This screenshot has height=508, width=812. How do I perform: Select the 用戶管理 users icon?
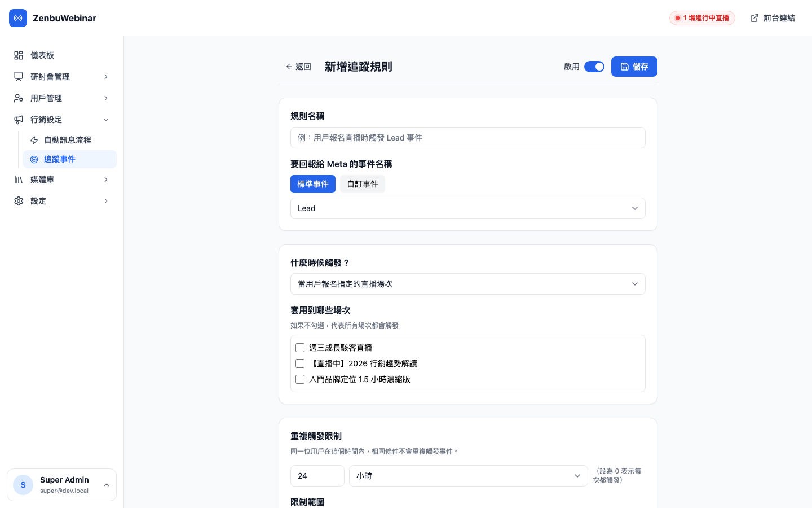pos(19,98)
